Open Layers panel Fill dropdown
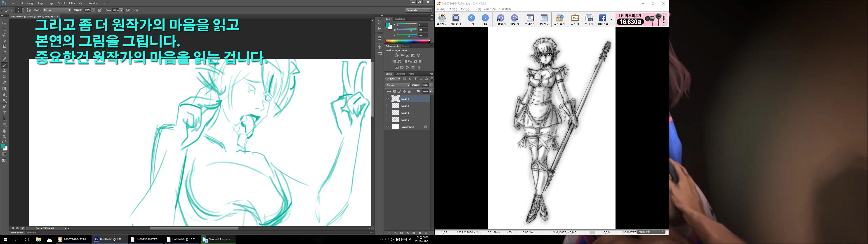 pyautogui.click(x=431, y=91)
